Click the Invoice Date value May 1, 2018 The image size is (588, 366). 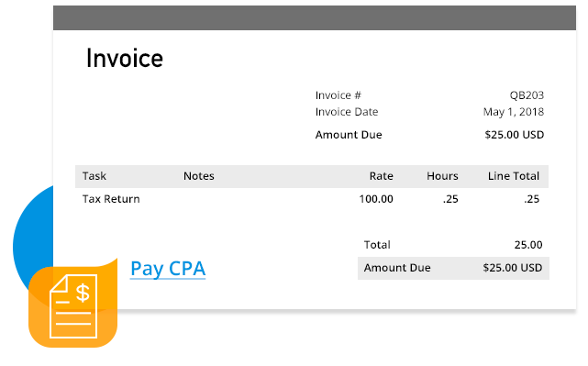coord(514,112)
